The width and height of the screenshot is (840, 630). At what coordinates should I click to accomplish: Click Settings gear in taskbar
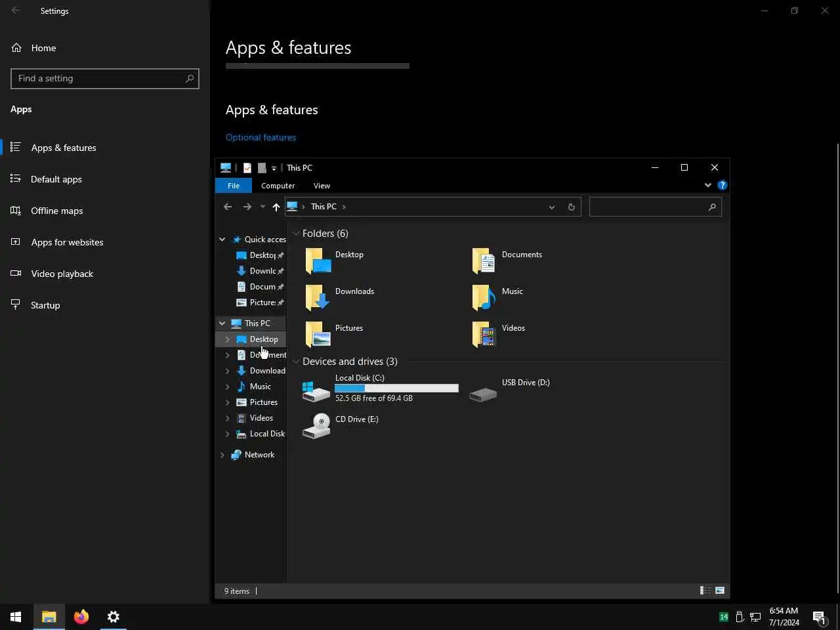114,617
